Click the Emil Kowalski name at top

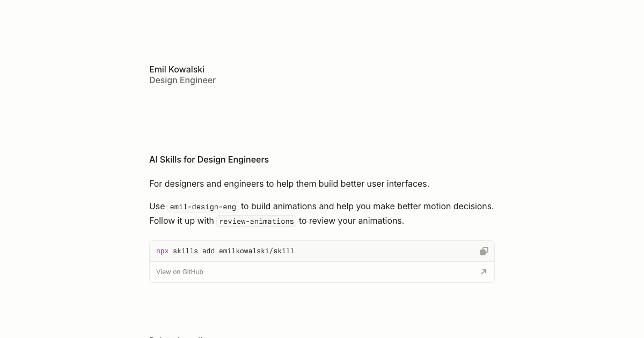[x=177, y=69]
